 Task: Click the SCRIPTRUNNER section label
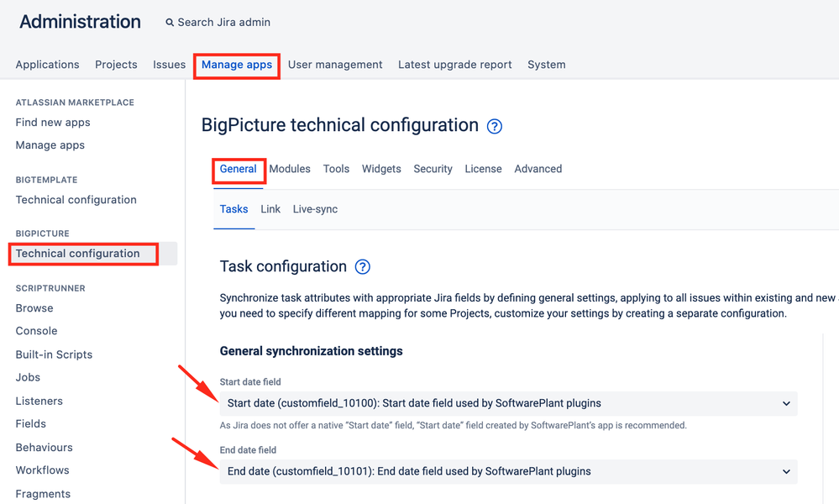click(x=50, y=288)
